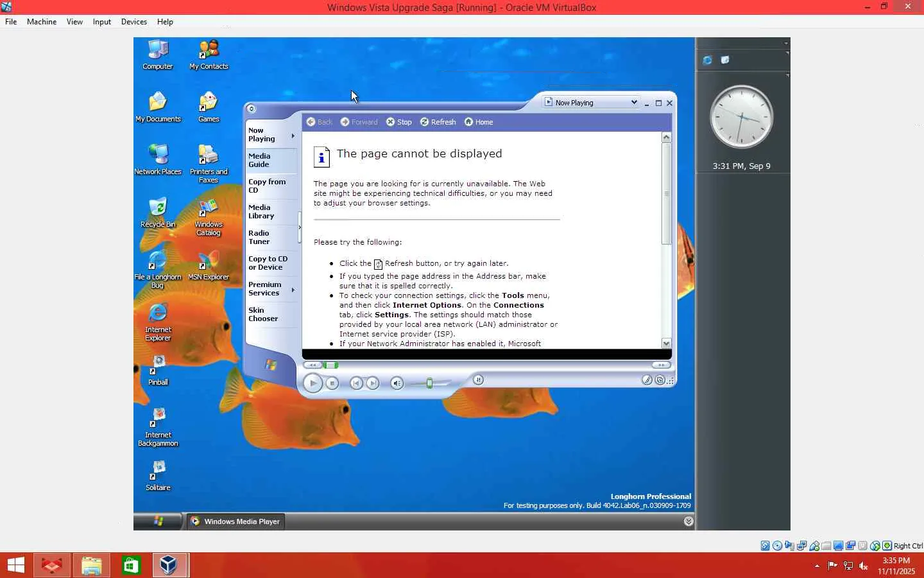Click the VirtualBox shared folders status icon
924x578 pixels.
point(826,546)
